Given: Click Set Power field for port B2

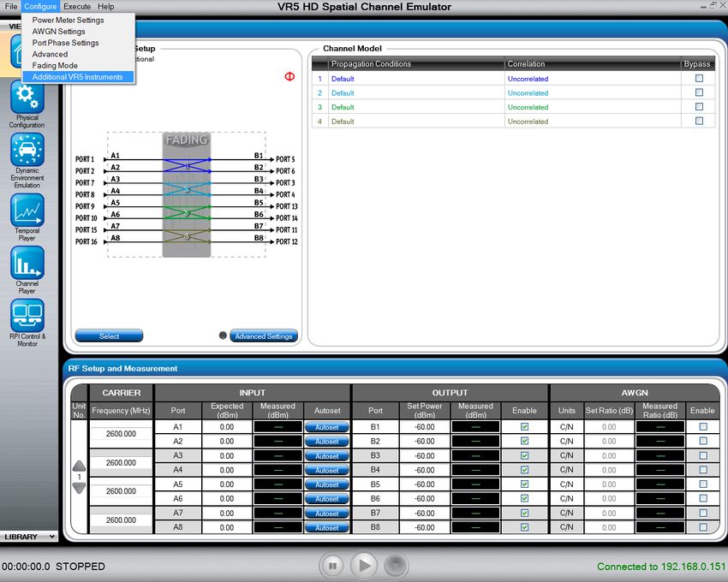Looking at the screenshot, I should (x=424, y=442).
